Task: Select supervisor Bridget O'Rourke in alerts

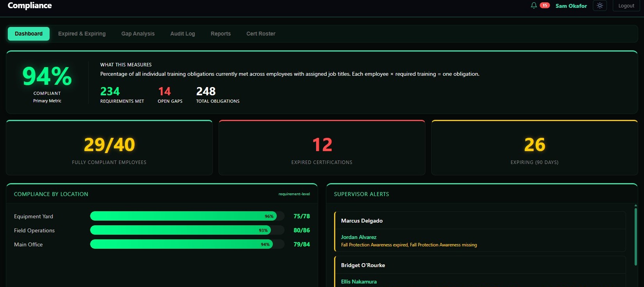Action: click(x=363, y=265)
